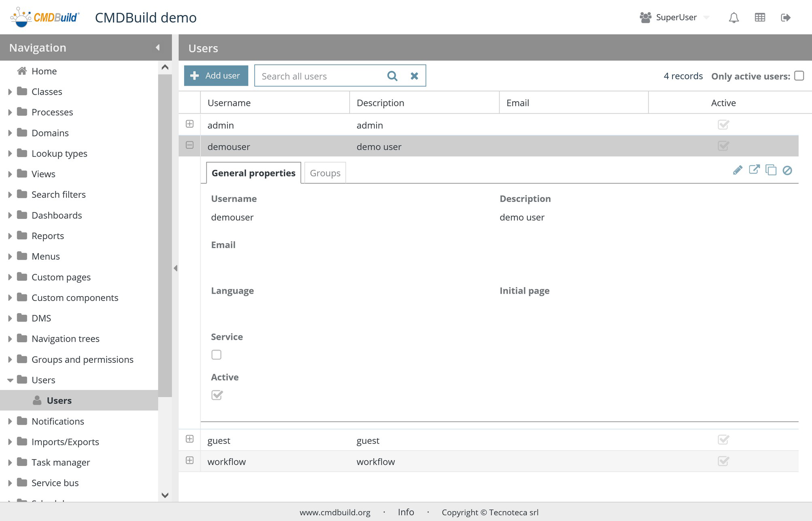Expand the admin user row

(189, 124)
